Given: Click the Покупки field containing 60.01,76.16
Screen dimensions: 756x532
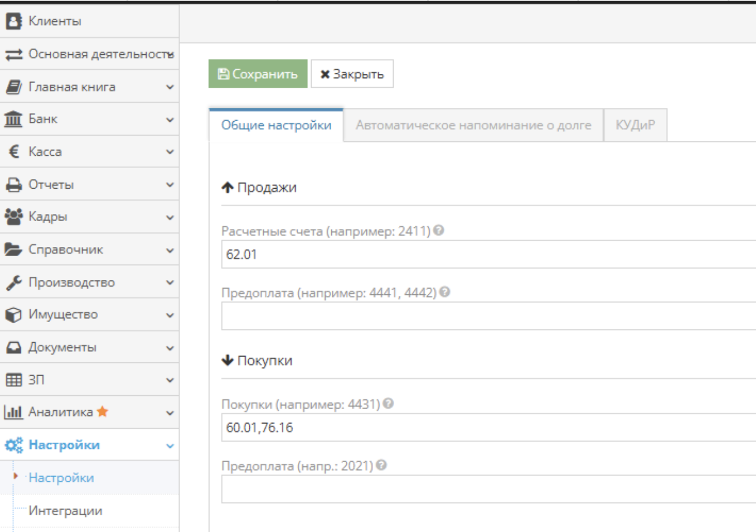Looking at the screenshot, I should pyautogui.click(x=488, y=428).
